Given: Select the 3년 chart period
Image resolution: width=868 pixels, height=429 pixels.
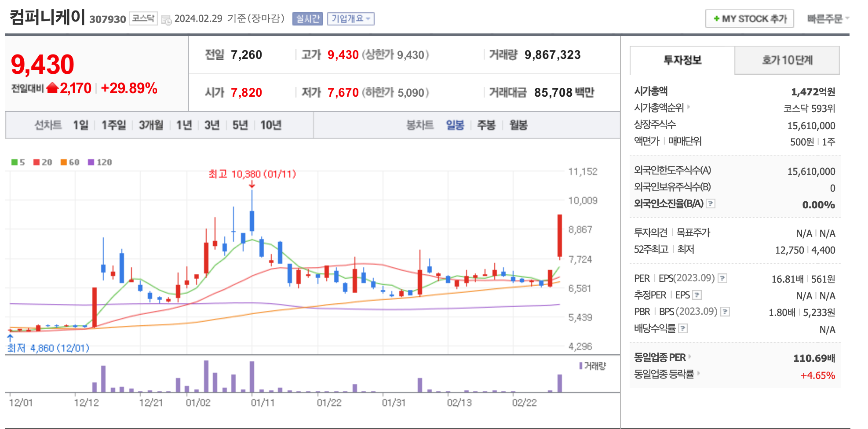Looking at the screenshot, I should [212, 125].
